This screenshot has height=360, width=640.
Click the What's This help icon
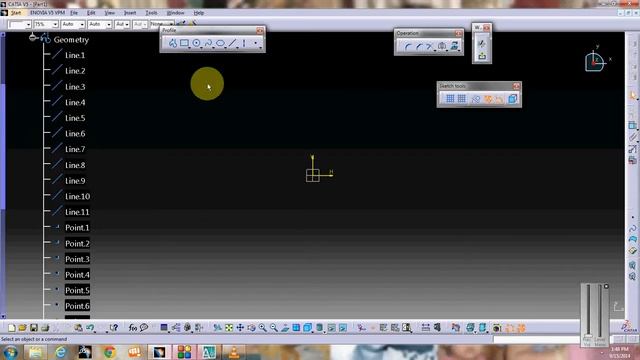click(x=113, y=328)
